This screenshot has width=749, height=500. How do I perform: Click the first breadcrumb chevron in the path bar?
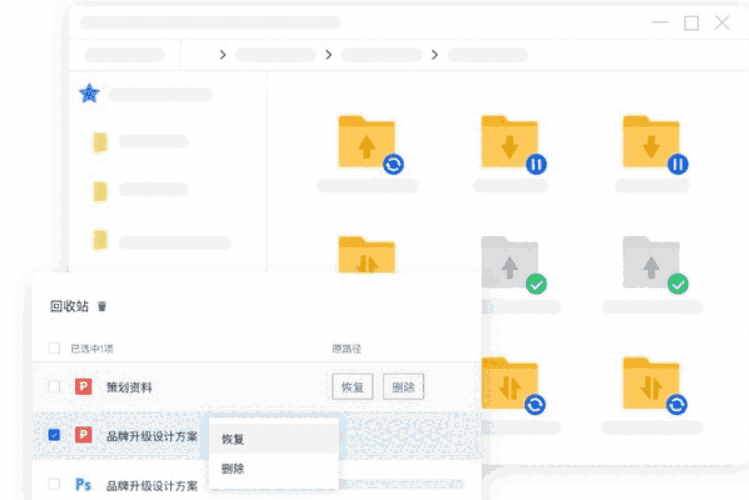click(223, 55)
